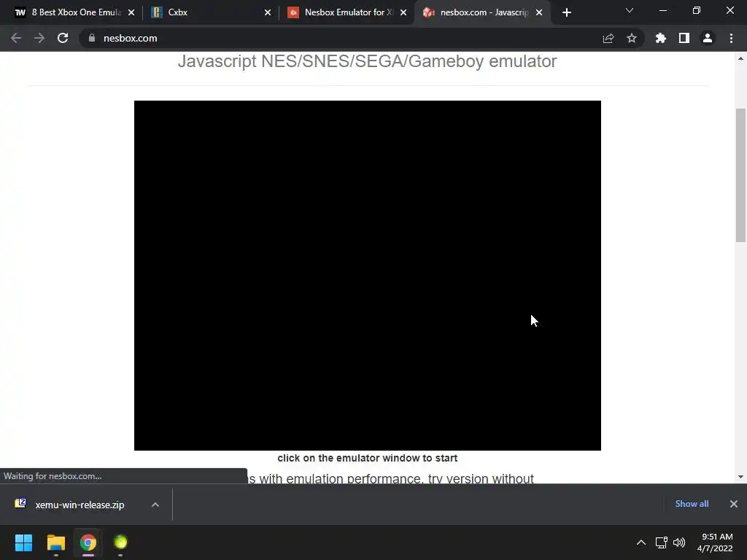
Task: Click the page vertical scrollbar thumb
Action: pyautogui.click(x=740, y=175)
